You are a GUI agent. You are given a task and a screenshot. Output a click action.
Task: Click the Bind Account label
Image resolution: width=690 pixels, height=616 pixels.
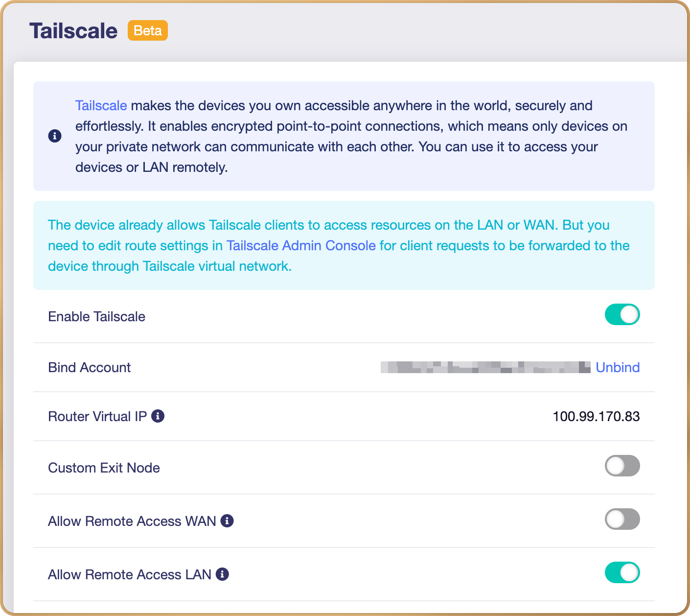click(90, 368)
